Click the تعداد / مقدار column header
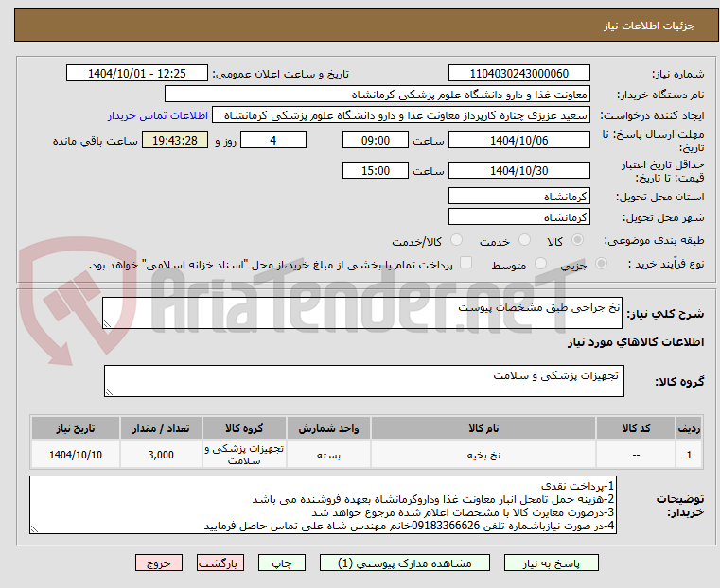The width and height of the screenshot is (720, 588). click(161, 428)
